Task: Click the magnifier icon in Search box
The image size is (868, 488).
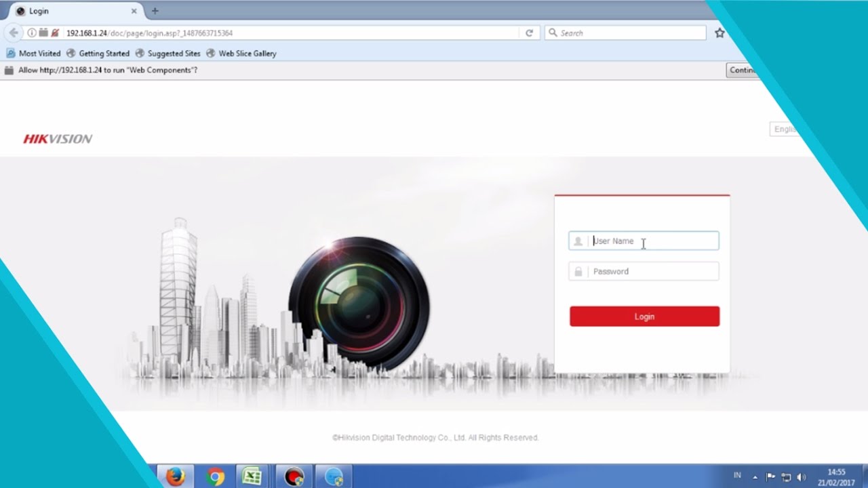Action: tap(553, 33)
